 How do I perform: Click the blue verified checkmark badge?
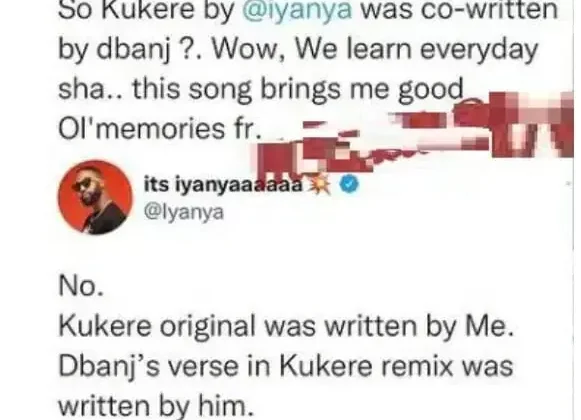point(349,184)
